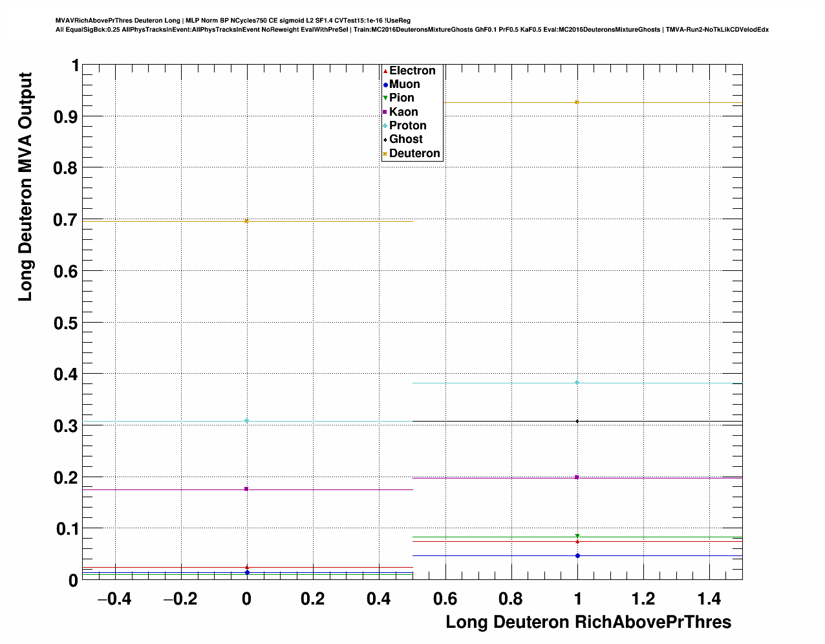
Task: Click the Muon blue point at x=1
Action: [577, 555]
